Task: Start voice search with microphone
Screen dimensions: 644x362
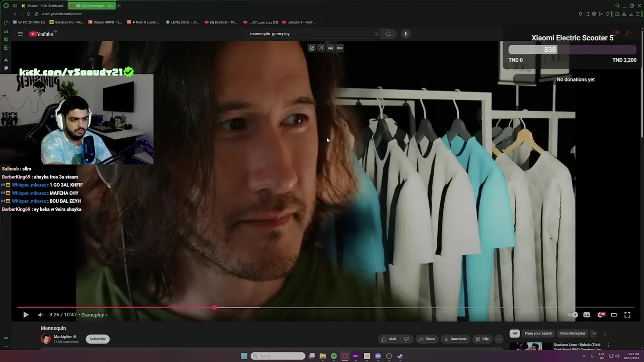Action: (406, 34)
